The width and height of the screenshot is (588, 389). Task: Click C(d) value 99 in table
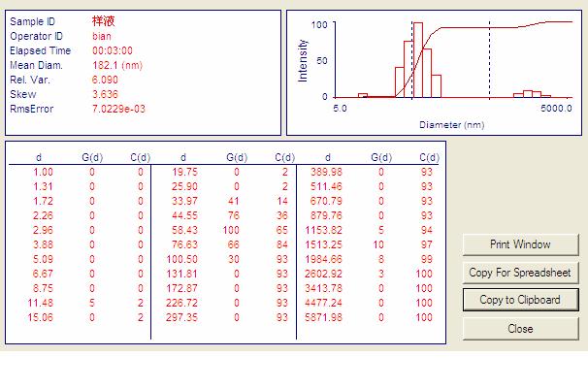click(x=427, y=259)
